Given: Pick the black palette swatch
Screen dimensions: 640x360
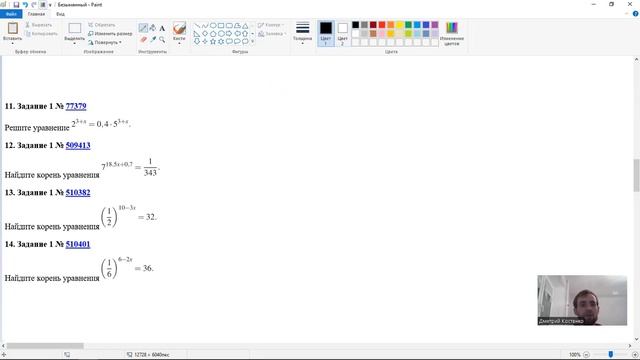Looking at the screenshot, I should pos(356,25).
